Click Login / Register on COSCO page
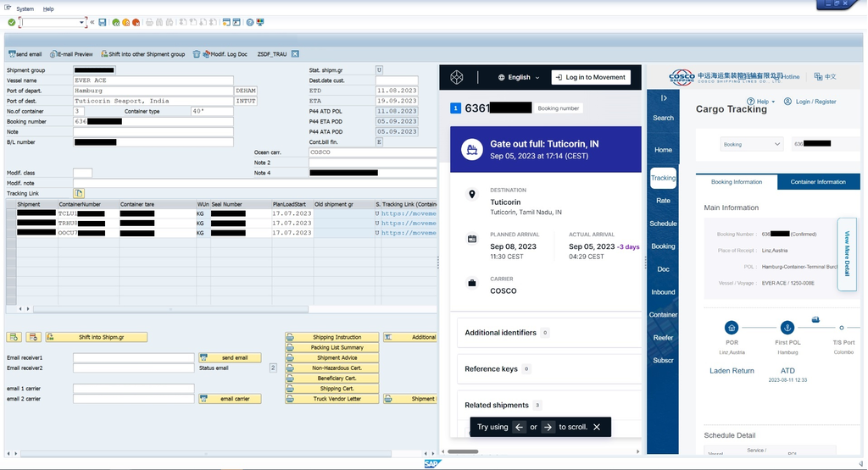This screenshot has height=470, width=868. tap(810, 102)
